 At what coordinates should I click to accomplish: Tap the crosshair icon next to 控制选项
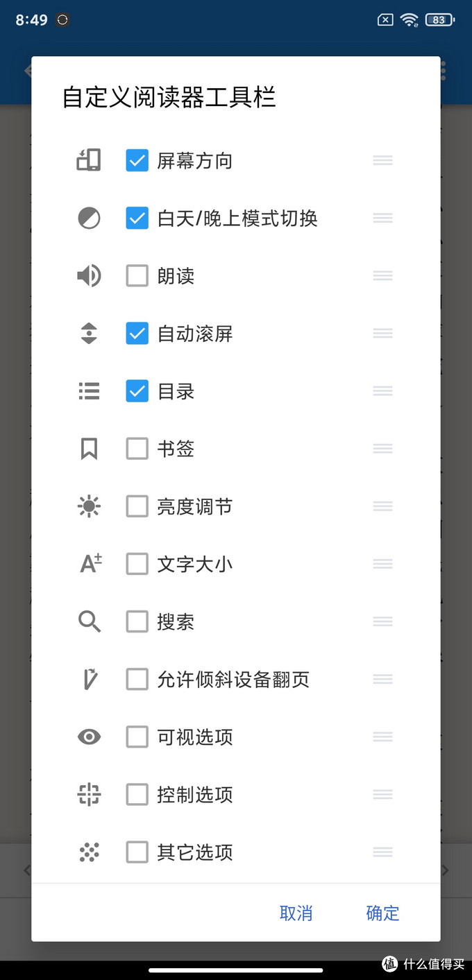point(89,794)
